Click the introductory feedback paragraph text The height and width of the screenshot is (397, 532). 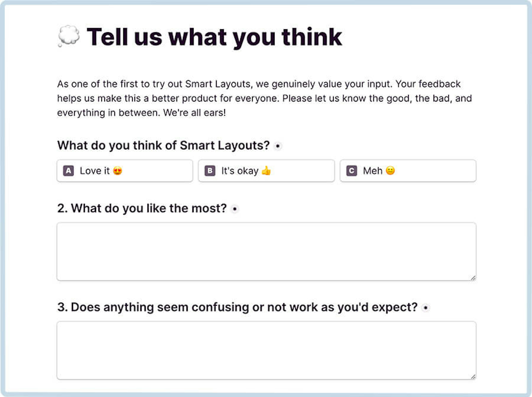point(265,98)
